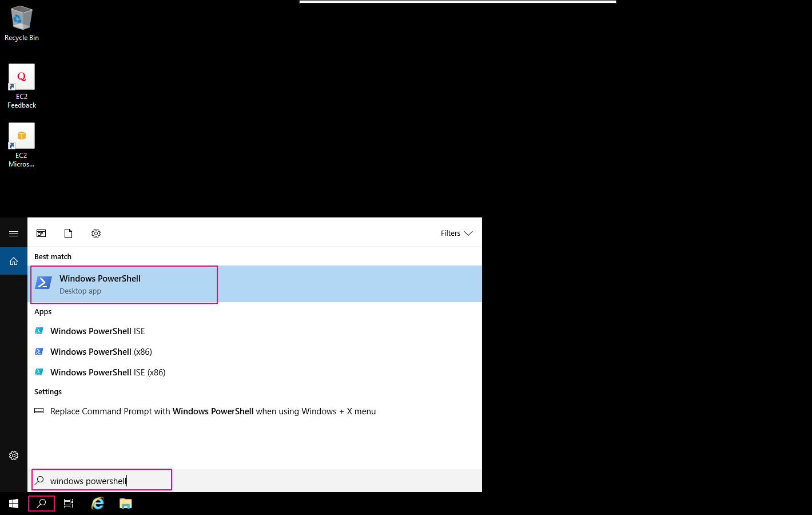Open File Explorer from the taskbar

tap(126, 504)
